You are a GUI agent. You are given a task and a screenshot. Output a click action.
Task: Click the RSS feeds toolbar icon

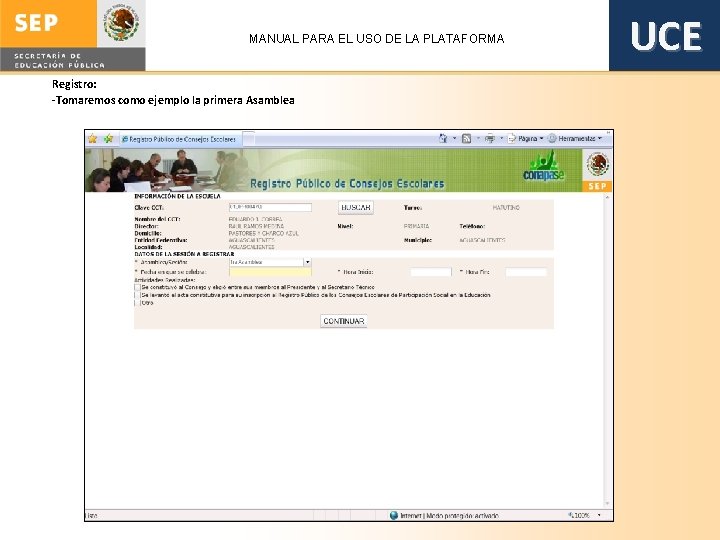tap(467, 138)
